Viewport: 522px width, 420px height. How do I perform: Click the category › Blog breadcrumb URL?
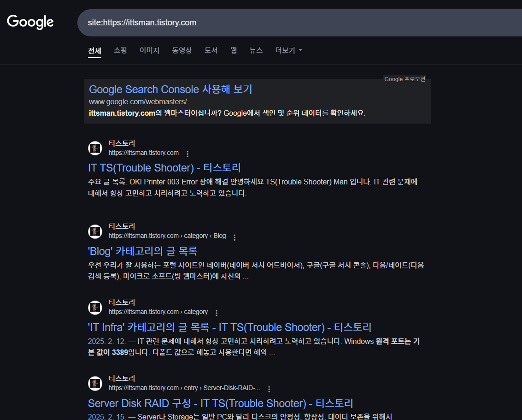(167, 236)
